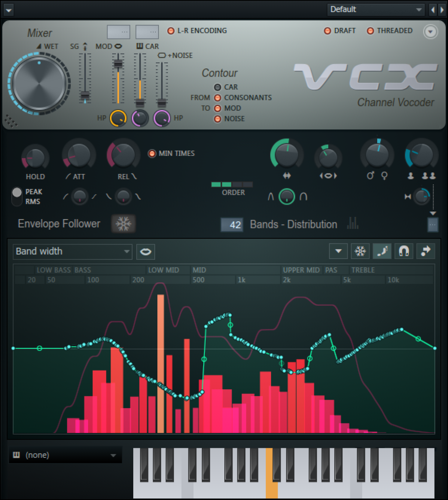448x500 pixels.
Task: Click the HOLD knob
Action: pyautogui.click(x=35, y=157)
